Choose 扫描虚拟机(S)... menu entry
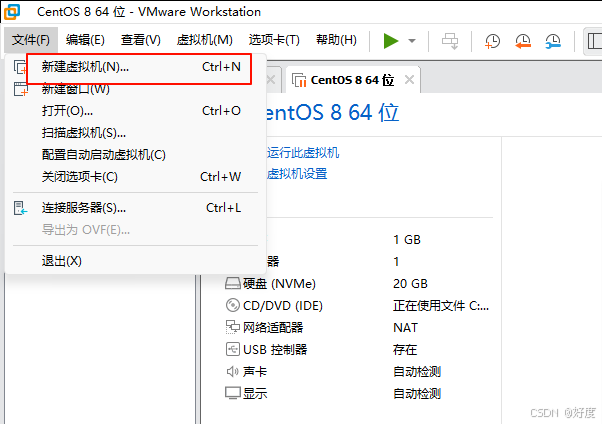The image size is (602, 424). 135,133
